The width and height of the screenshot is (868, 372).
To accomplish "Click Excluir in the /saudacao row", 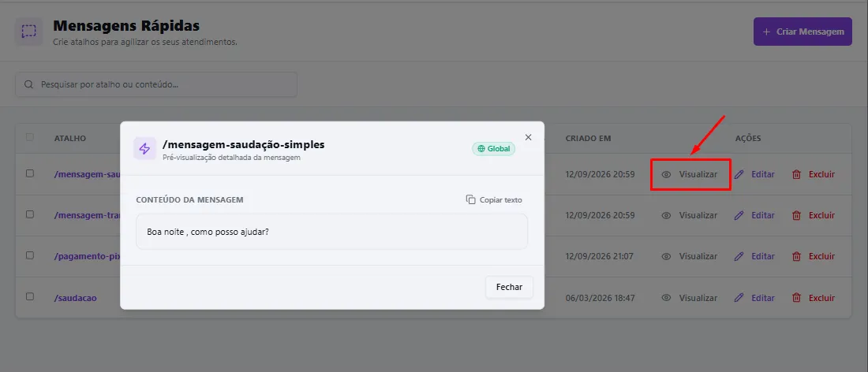I will pos(814,298).
